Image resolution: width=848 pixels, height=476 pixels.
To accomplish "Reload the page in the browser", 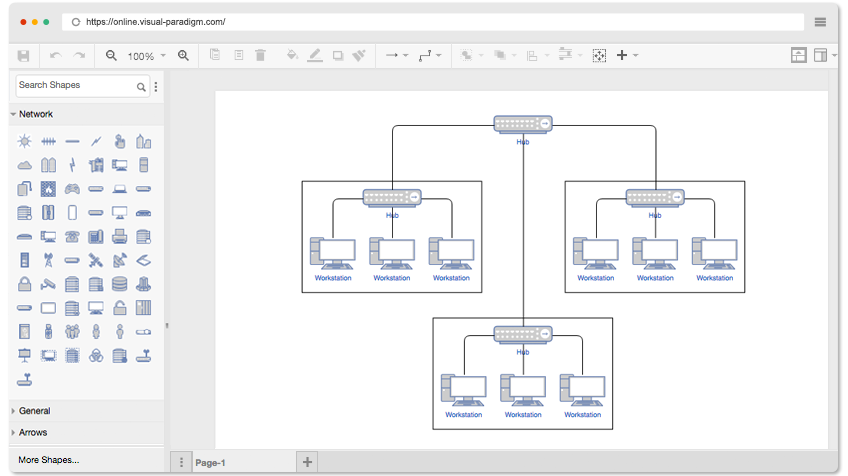I will coord(76,22).
